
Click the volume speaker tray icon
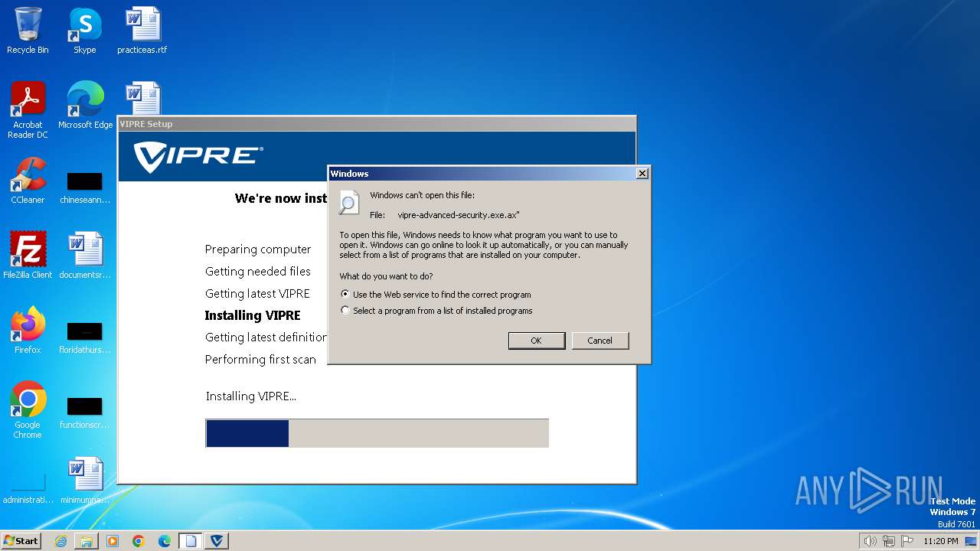pyautogui.click(x=870, y=541)
